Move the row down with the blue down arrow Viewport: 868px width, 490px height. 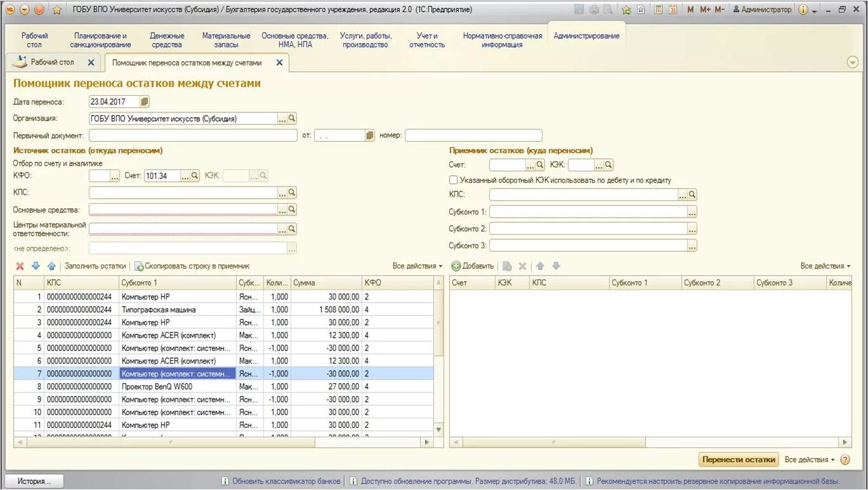click(36, 266)
